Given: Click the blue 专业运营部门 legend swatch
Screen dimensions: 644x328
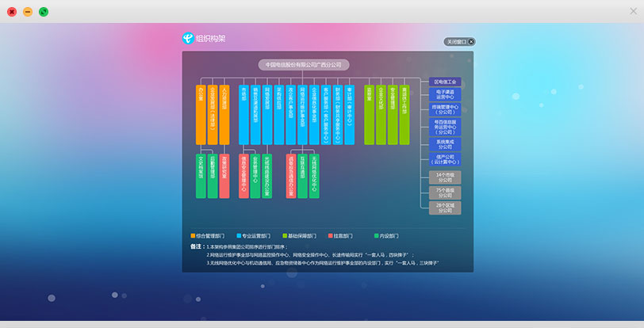Looking at the screenshot, I should 239,235.
